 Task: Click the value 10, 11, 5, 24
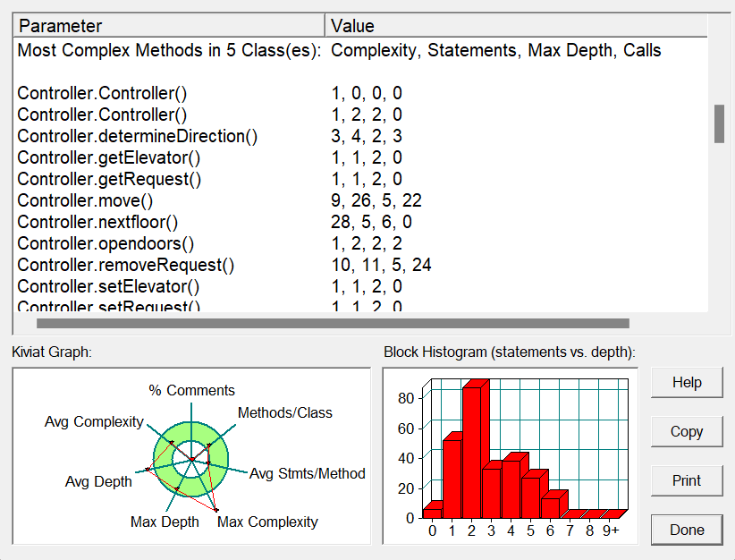click(381, 265)
